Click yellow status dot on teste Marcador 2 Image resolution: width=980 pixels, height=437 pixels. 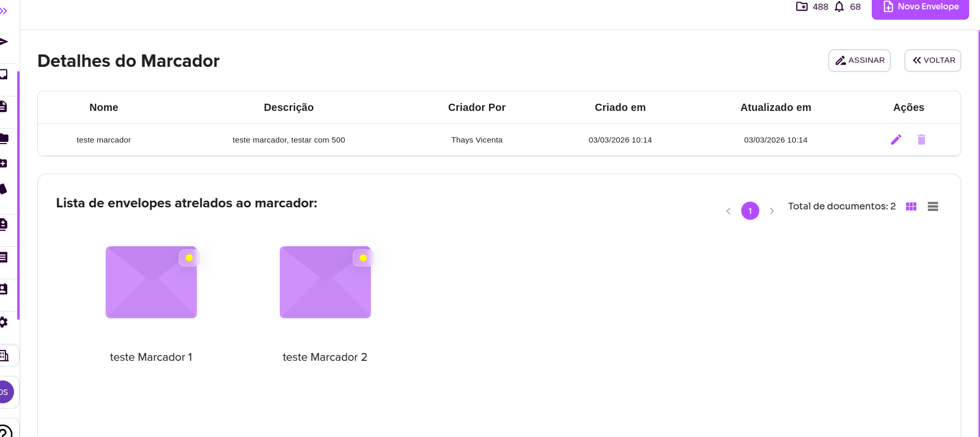pos(363,258)
